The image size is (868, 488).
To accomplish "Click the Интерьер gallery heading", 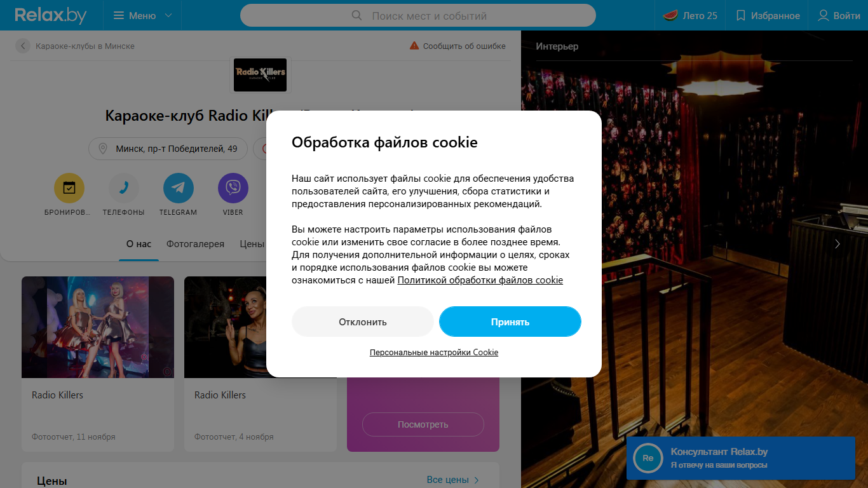I will 557,46.
